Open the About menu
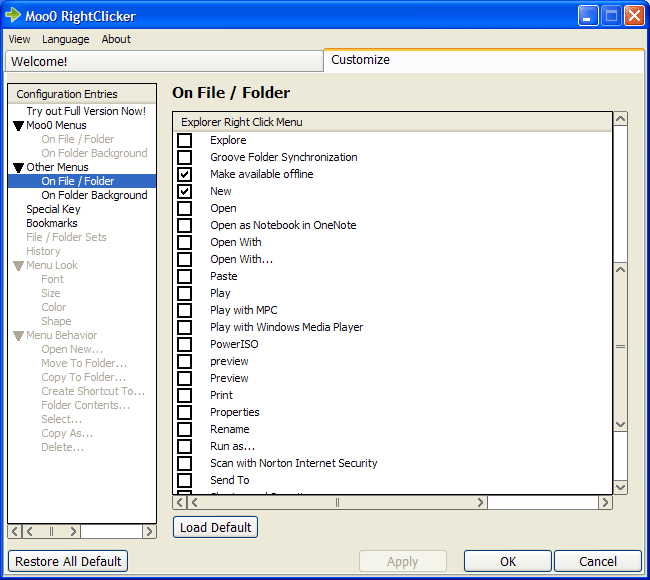This screenshot has width=650, height=580. [x=116, y=39]
